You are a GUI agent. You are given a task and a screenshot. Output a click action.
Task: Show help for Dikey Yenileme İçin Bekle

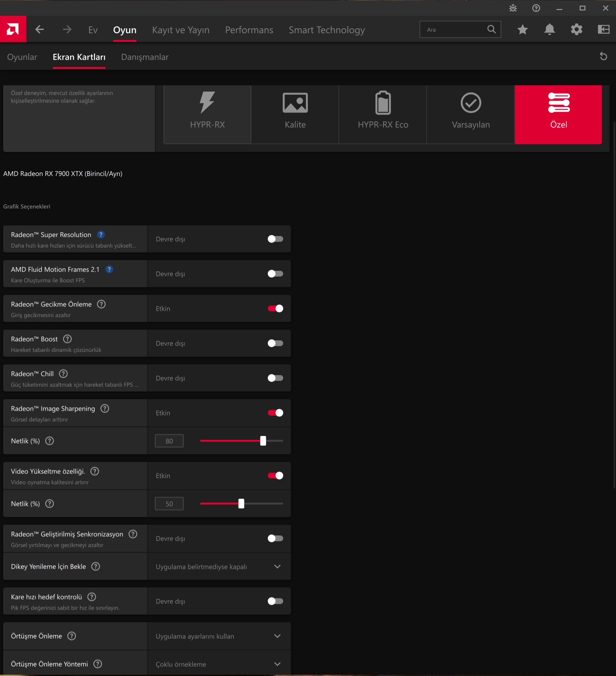click(96, 566)
